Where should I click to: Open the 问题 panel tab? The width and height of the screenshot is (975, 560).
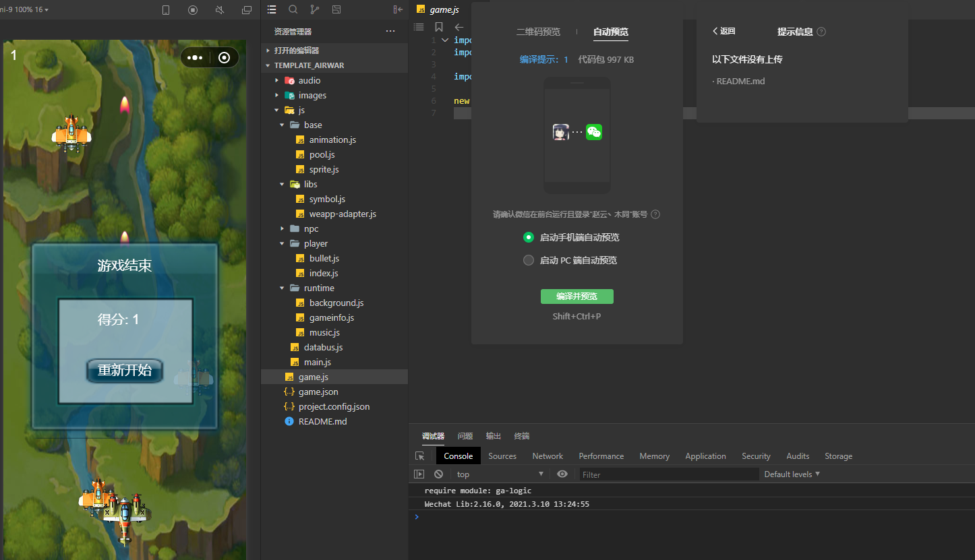tap(465, 436)
